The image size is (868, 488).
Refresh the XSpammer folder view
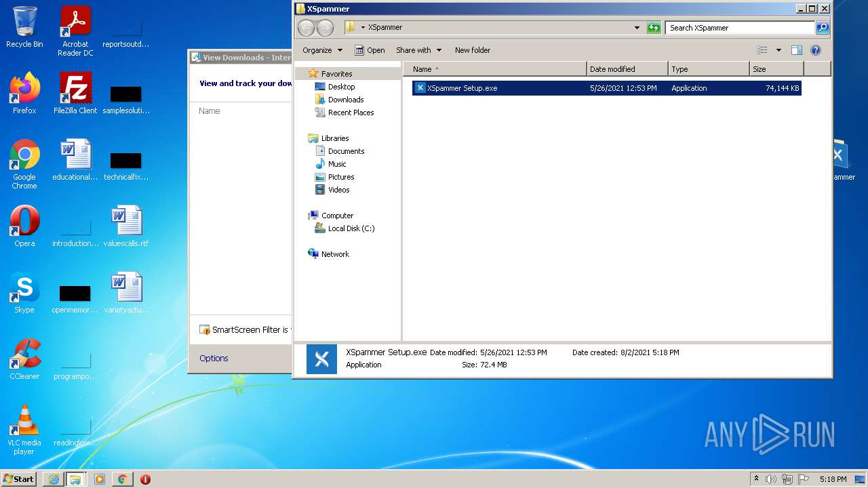[654, 28]
